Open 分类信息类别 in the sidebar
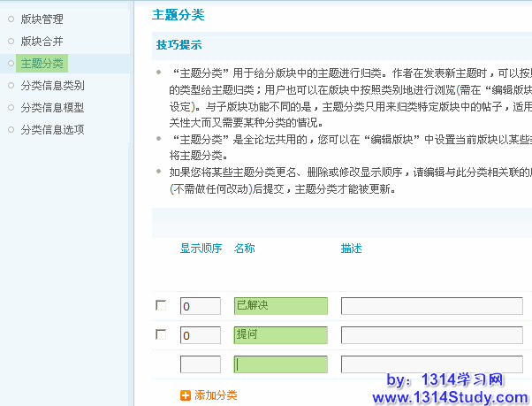 [52, 85]
